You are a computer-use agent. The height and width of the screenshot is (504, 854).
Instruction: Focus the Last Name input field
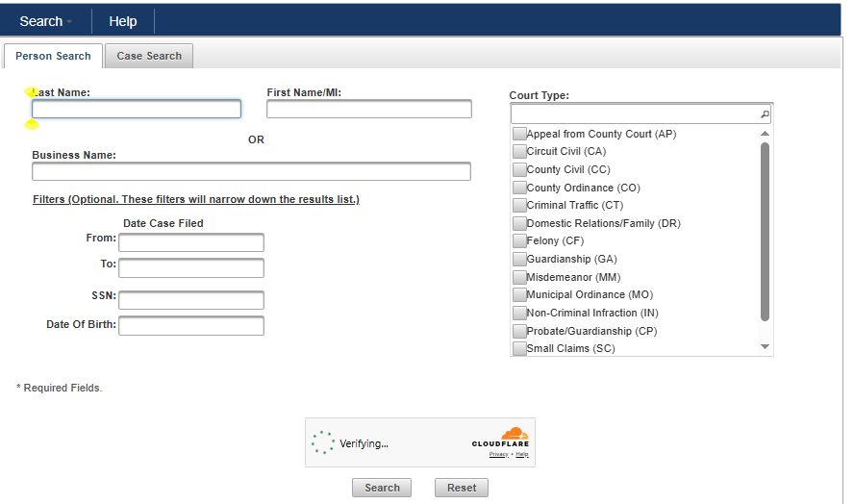137,110
